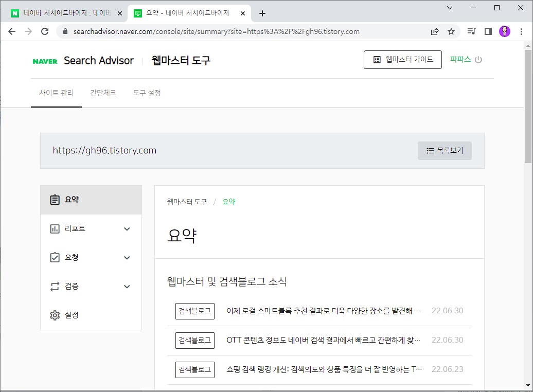
Task: Click the Search Advisor title
Action: 99,61
